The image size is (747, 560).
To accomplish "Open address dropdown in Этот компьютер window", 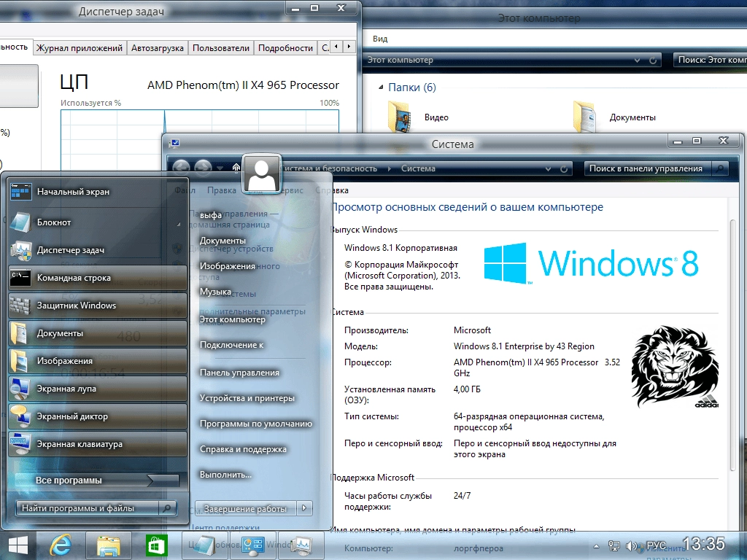I will coord(638,61).
